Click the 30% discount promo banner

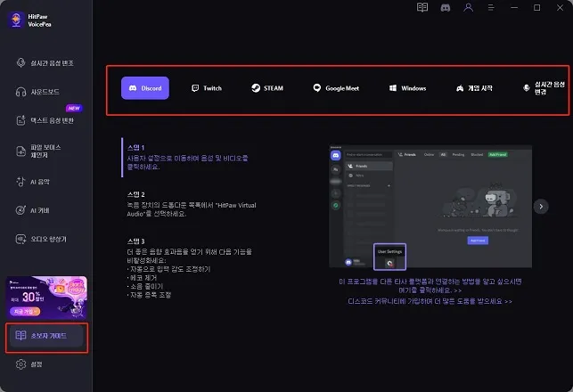pos(46,297)
